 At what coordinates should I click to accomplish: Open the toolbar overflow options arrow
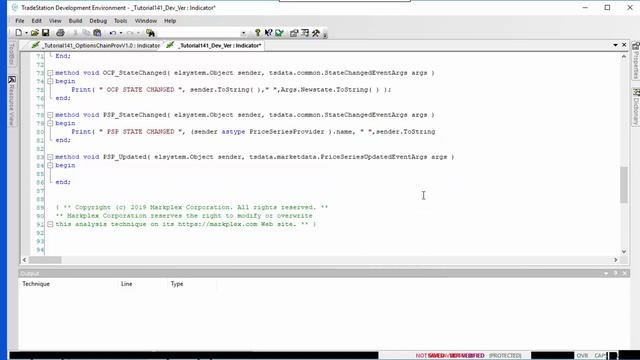[325, 35]
